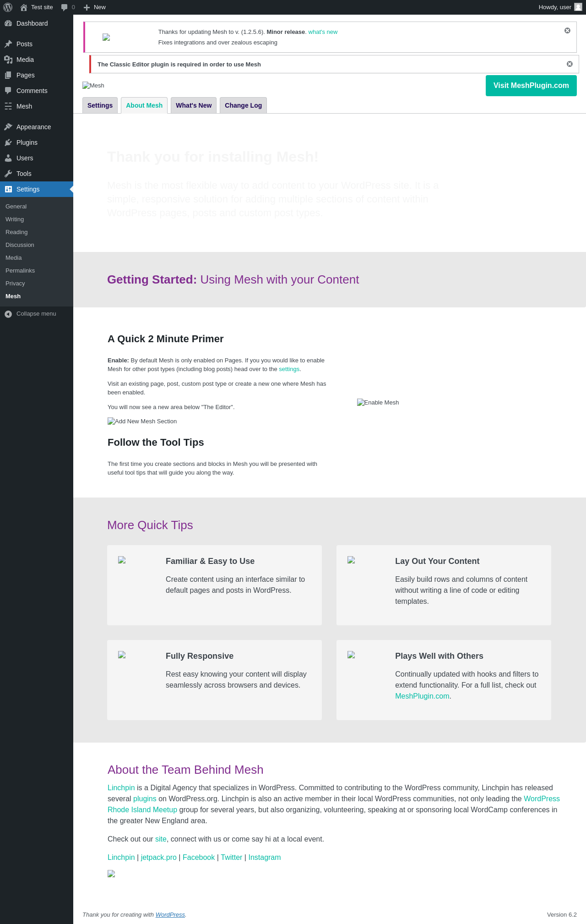Open Dashboard from the sidebar

coord(37,23)
